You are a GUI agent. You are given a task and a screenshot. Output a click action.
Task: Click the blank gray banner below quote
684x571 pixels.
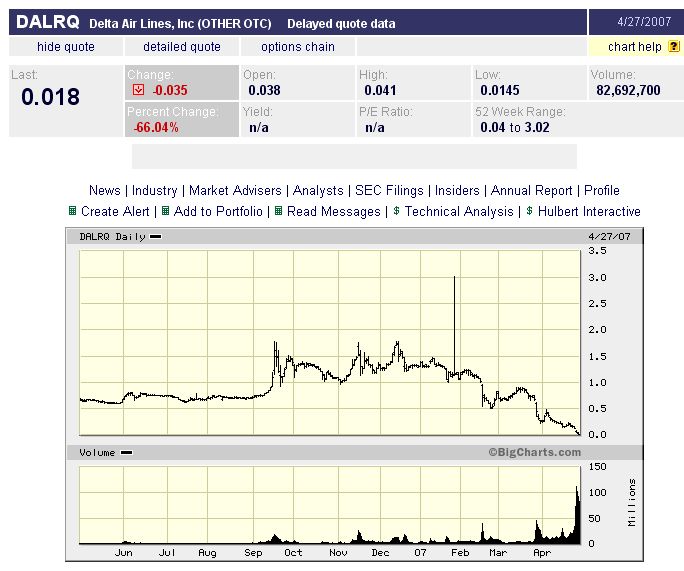(354, 157)
